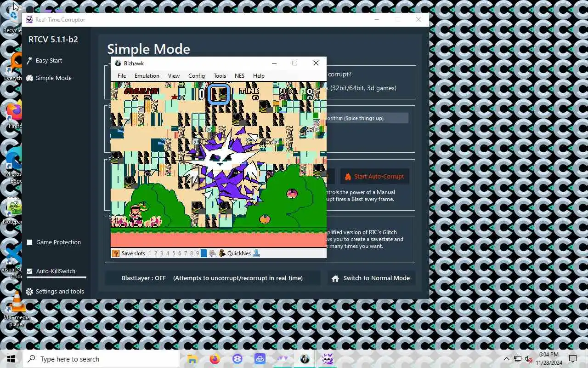Image resolution: width=588 pixels, height=368 pixels.
Task: Open the Emulation menu
Action: 147,76
